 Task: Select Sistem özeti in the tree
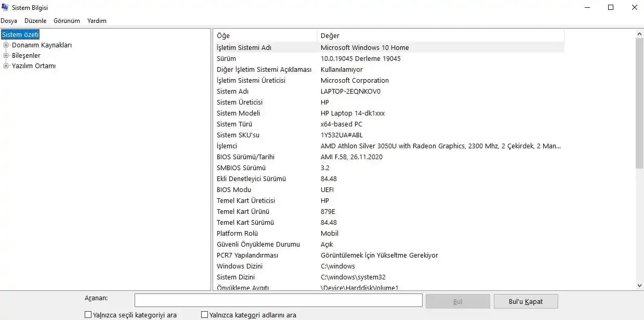pyautogui.click(x=20, y=35)
